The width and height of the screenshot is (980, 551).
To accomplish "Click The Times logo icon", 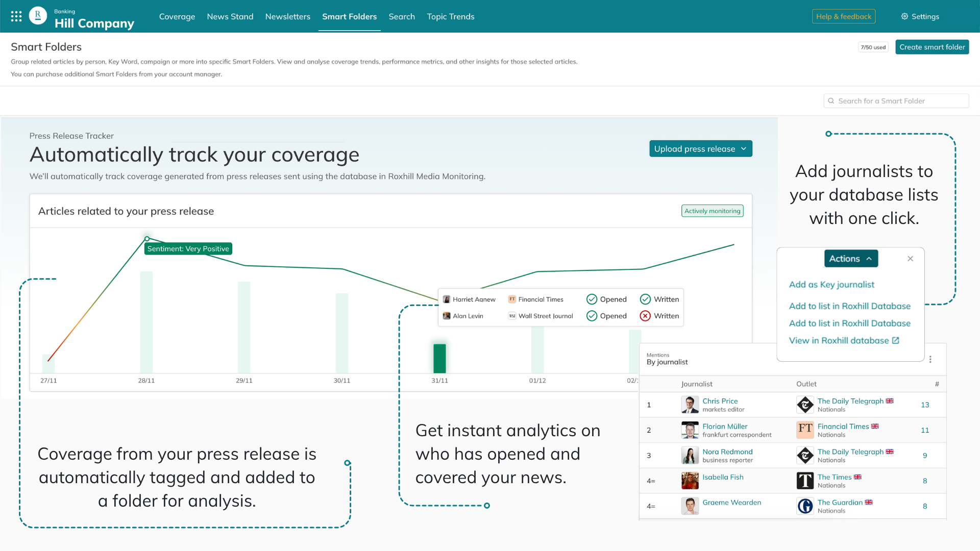I will (805, 481).
